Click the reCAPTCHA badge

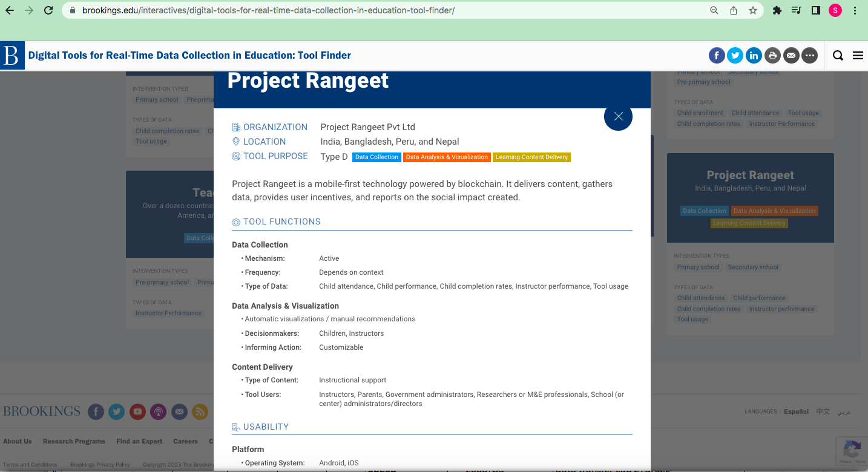coord(852,450)
